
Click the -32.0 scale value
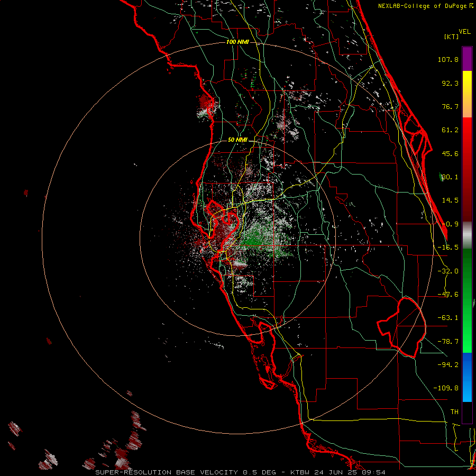(448, 271)
